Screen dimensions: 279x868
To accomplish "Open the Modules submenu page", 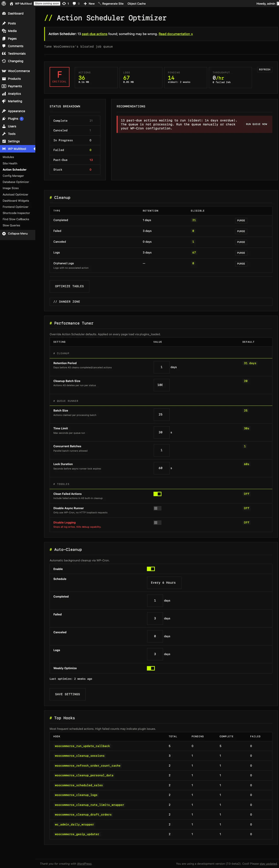I will [8, 157].
